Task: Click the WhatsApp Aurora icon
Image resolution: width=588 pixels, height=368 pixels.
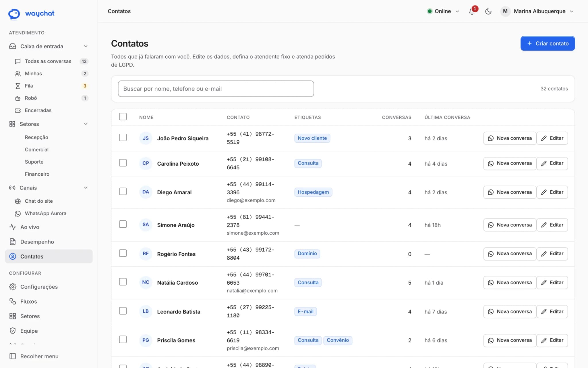Action: pyautogui.click(x=18, y=214)
